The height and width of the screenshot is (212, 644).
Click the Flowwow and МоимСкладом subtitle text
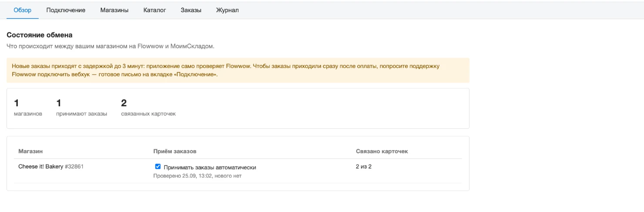[x=111, y=46]
